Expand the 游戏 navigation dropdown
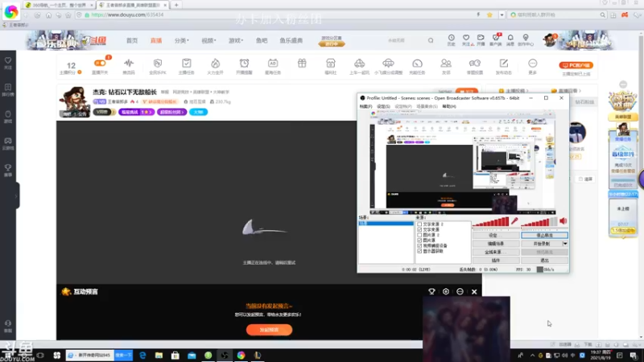 [236, 41]
